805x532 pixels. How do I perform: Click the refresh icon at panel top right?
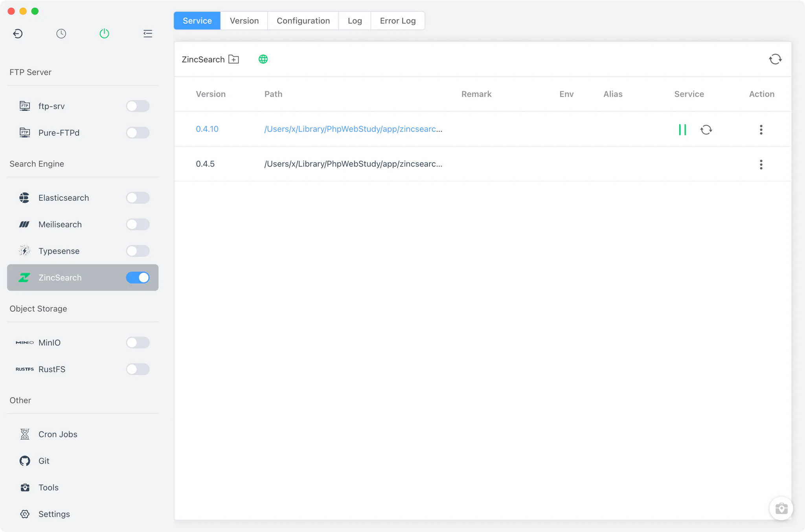[775, 59]
